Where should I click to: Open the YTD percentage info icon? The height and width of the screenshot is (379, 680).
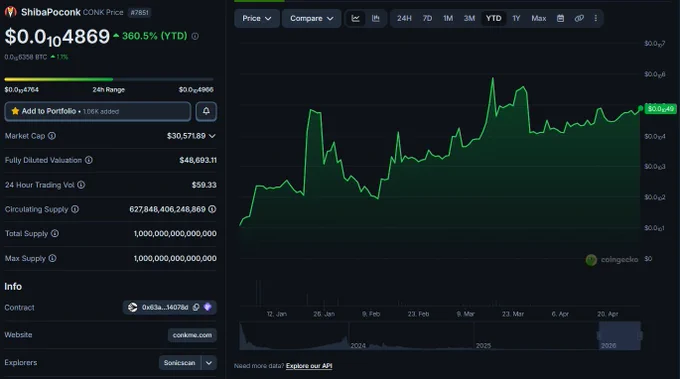click(x=195, y=36)
